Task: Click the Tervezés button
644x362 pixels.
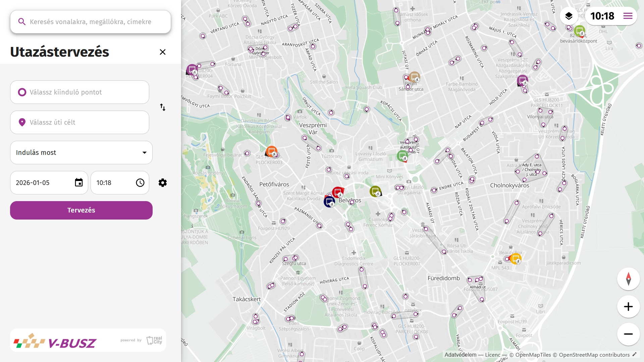Action: tap(81, 210)
